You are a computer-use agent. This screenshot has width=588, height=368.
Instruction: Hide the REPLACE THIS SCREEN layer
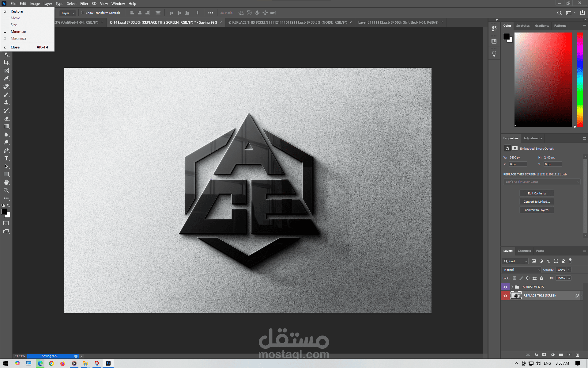[x=505, y=296]
